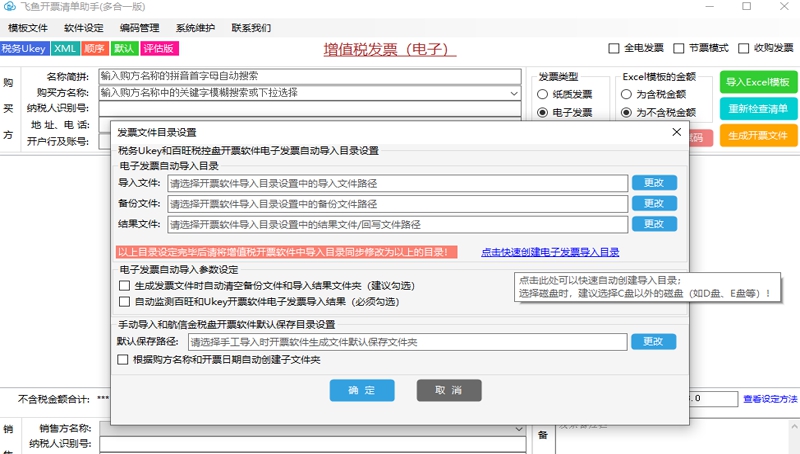Open the 系统维护 menu

click(x=195, y=28)
